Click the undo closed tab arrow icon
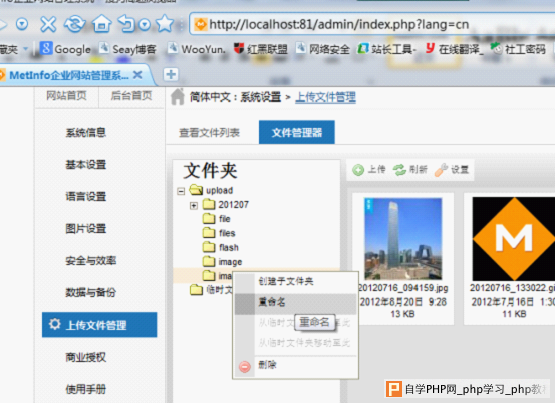The image size is (555, 403). [126, 24]
